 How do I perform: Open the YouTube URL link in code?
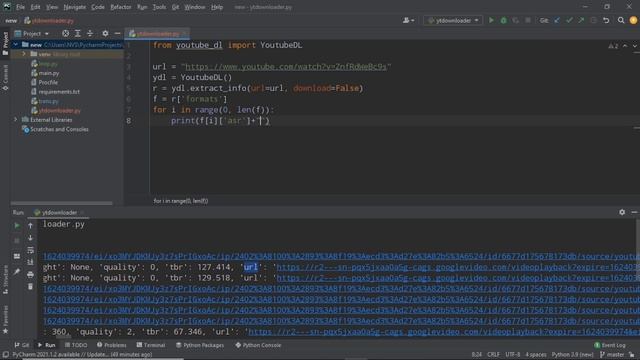[286, 67]
